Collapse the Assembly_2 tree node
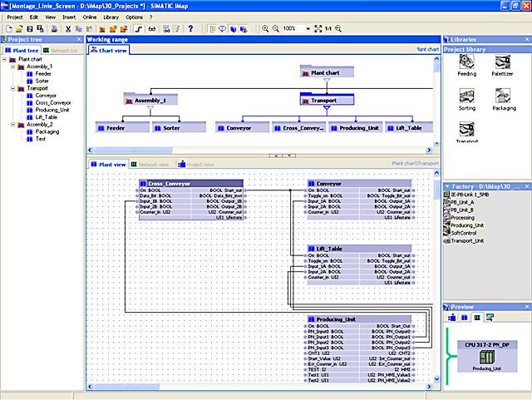 pos(13,125)
